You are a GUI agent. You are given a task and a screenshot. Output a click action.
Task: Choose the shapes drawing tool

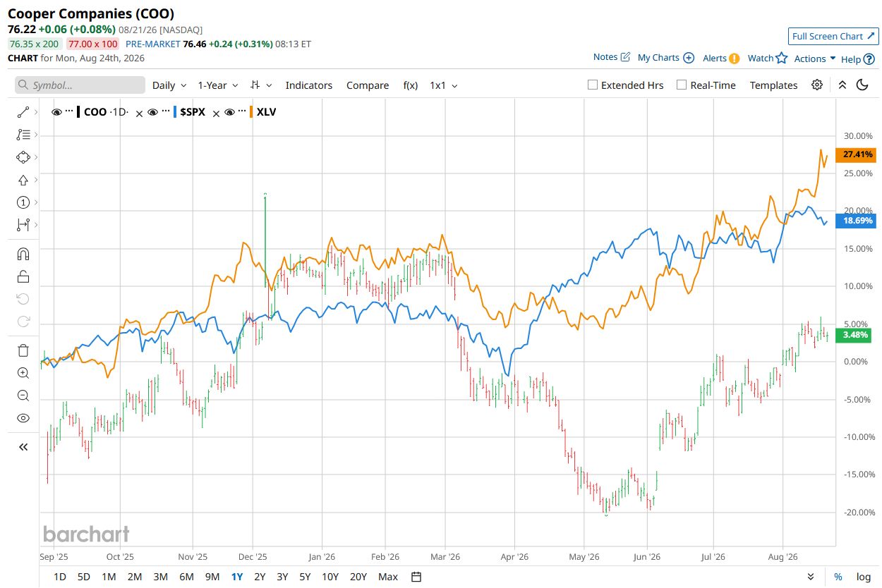pyautogui.click(x=23, y=157)
